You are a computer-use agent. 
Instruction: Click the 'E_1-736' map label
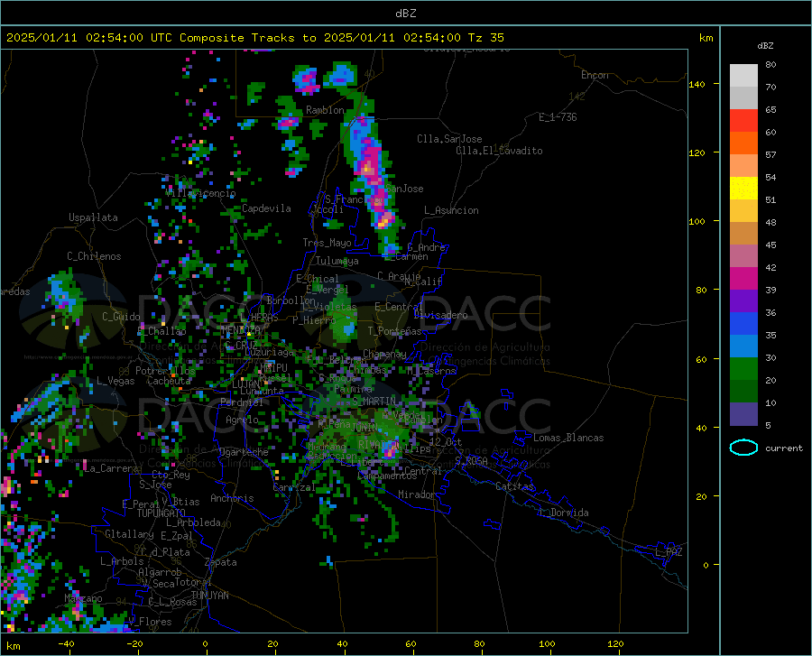pyautogui.click(x=558, y=117)
